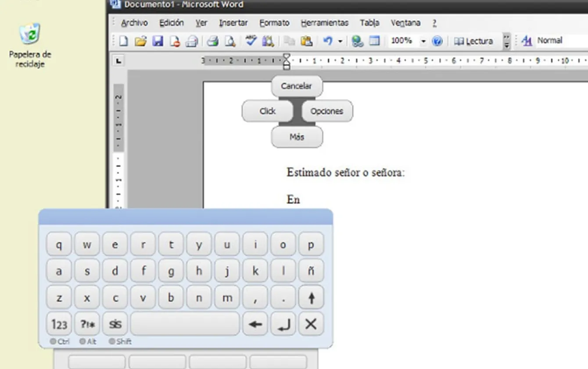Close the on-screen keyboard with X key
Image resolution: width=588 pixels, height=369 pixels.
[311, 324]
